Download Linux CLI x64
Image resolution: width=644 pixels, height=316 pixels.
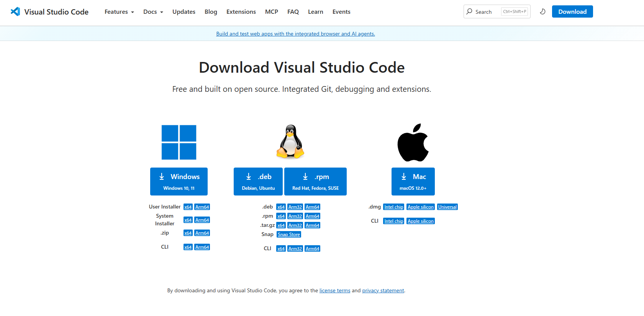point(281,249)
